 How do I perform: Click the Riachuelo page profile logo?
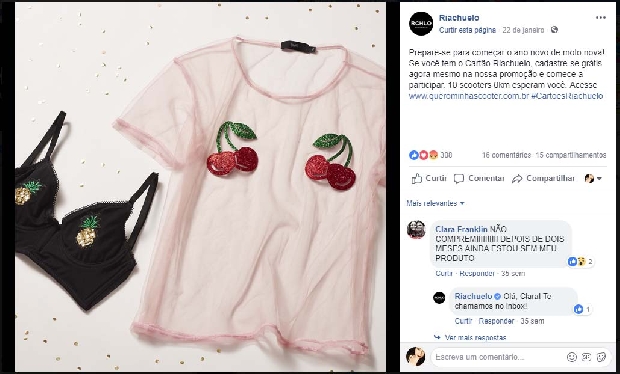[x=421, y=24]
